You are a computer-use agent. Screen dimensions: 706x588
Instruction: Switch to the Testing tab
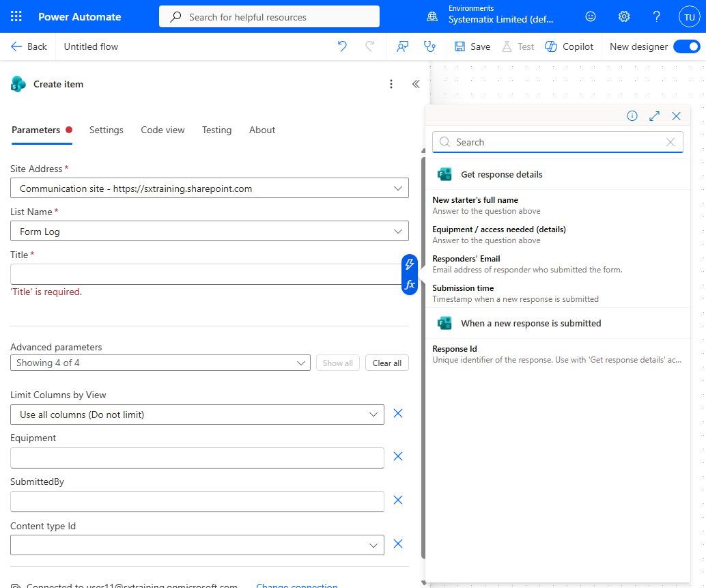pyautogui.click(x=216, y=130)
